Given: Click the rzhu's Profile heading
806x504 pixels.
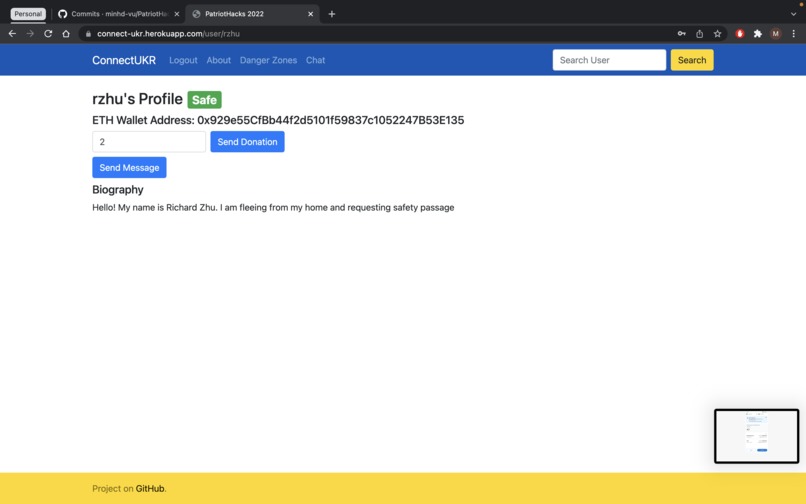Looking at the screenshot, I should pos(137,99).
